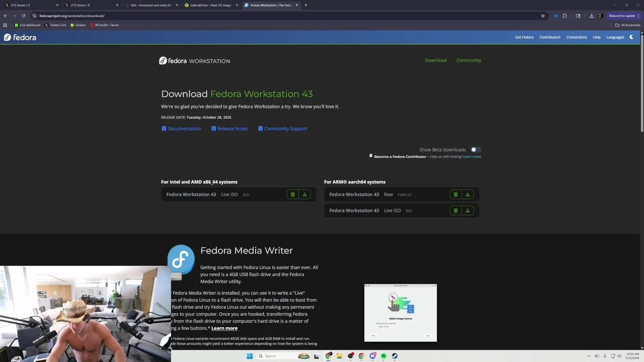This screenshot has width=644, height=362.
Task: Show hidden system tray icons
Action: [589, 356]
